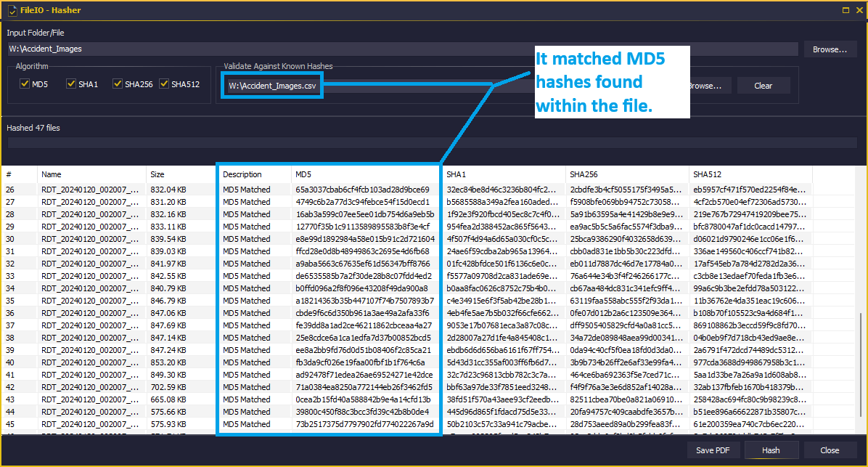Select size cell 665.08 KB
Viewport: 868px width, 467px height.
(168, 399)
